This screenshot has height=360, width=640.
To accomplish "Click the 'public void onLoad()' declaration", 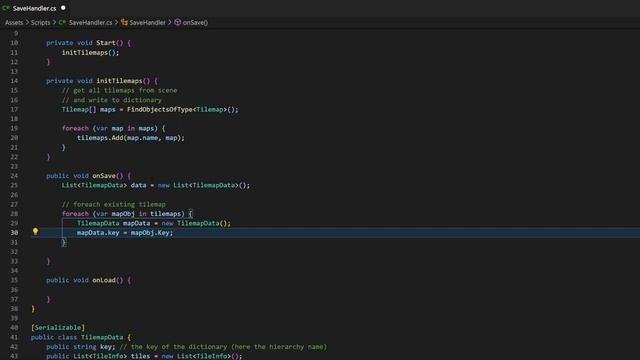I will [x=84, y=280].
